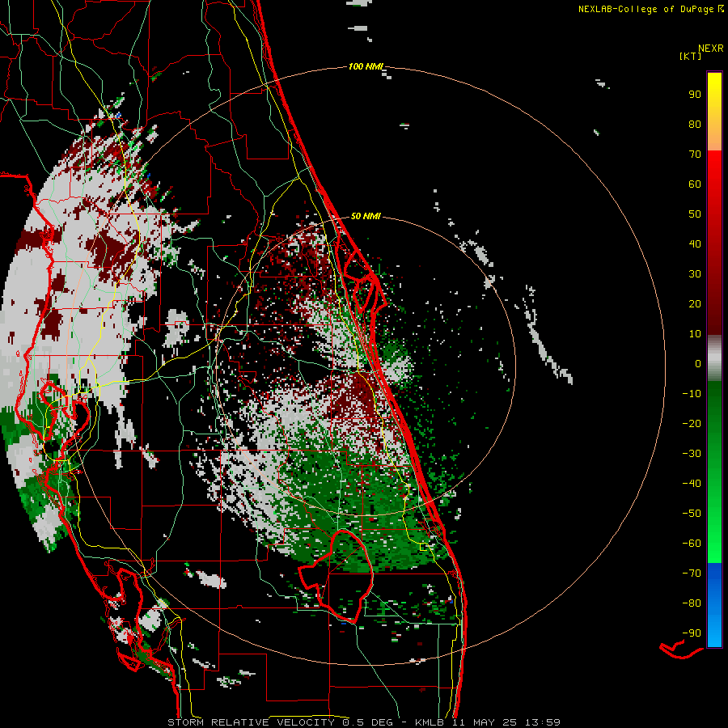Click the positive 40 scale label

[x=695, y=244]
